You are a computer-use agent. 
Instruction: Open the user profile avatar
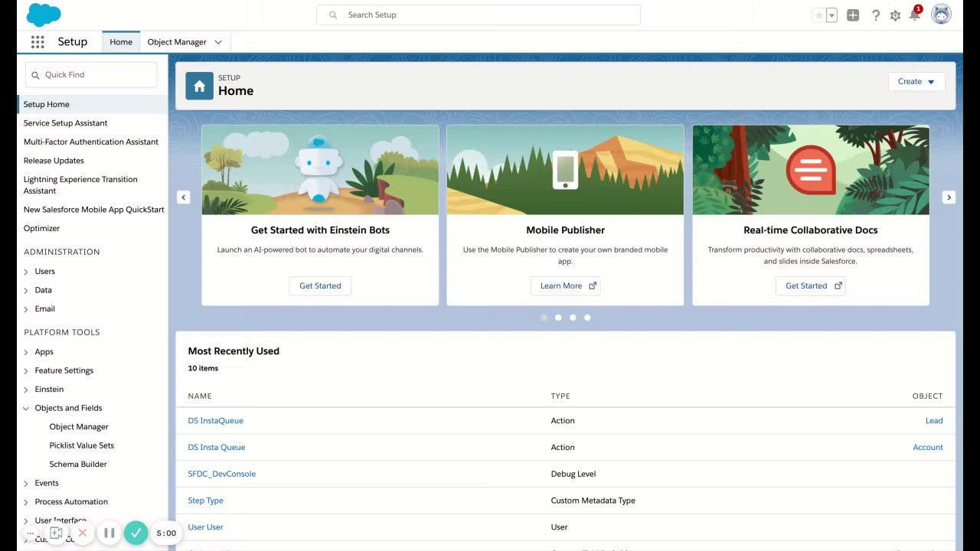(x=941, y=15)
